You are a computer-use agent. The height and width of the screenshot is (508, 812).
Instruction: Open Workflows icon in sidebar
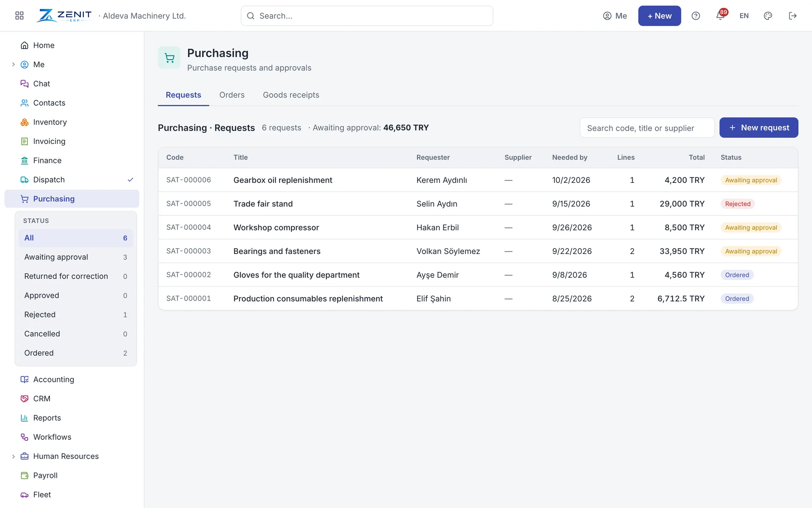[x=25, y=437]
